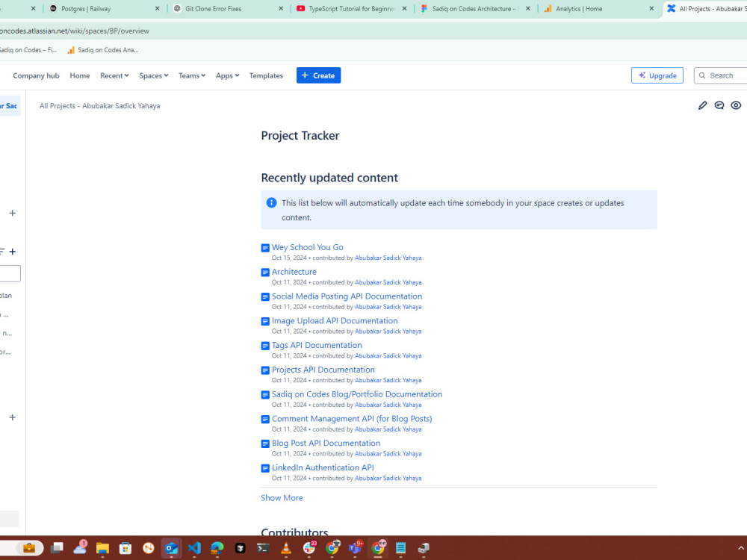Screen dimensions: 747x560
Task: Click the page icon beside Blog Post API Documentation
Action: [x=265, y=444]
